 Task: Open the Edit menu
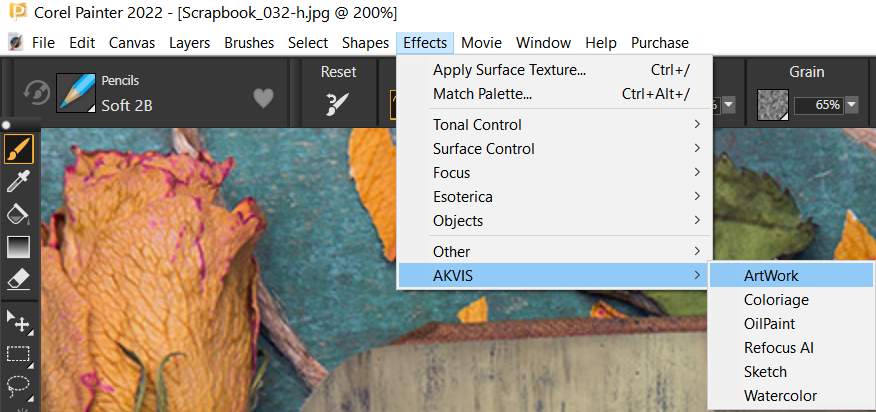[x=82, y=43]
